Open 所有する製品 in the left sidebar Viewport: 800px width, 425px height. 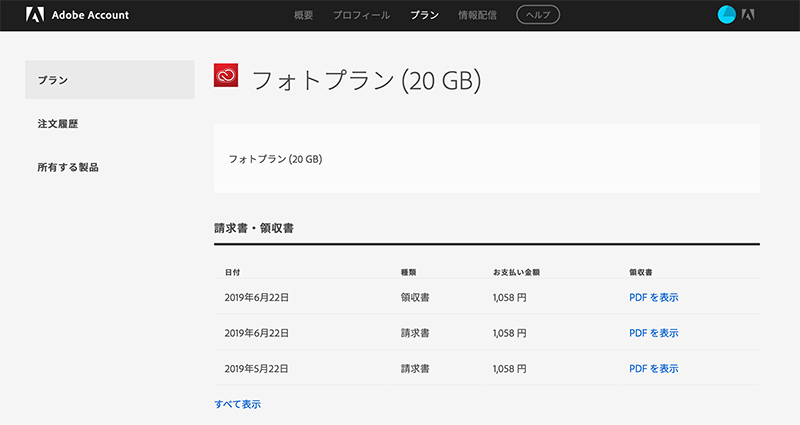tap(68, 167)
